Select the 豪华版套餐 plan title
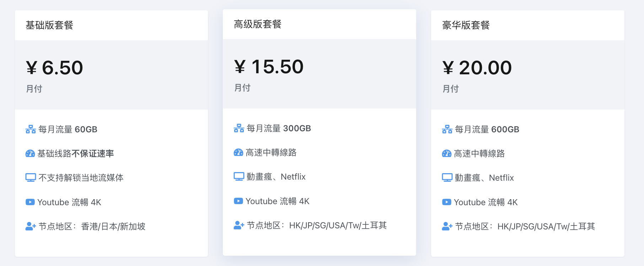This screenshot has width=644, height=266. 466,25
